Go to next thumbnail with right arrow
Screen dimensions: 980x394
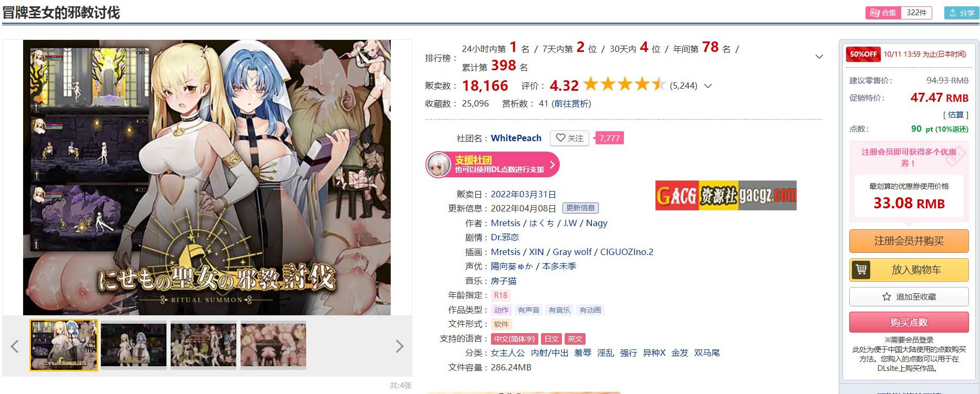click(400, 346)
